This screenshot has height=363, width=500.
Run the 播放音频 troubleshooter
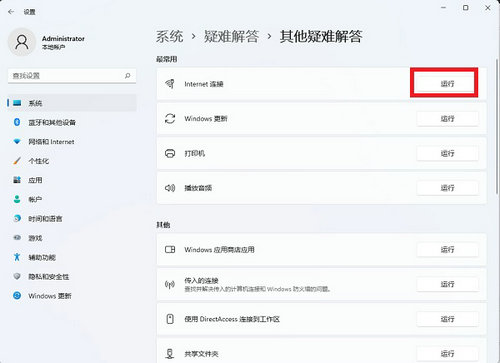pos(447,188)
